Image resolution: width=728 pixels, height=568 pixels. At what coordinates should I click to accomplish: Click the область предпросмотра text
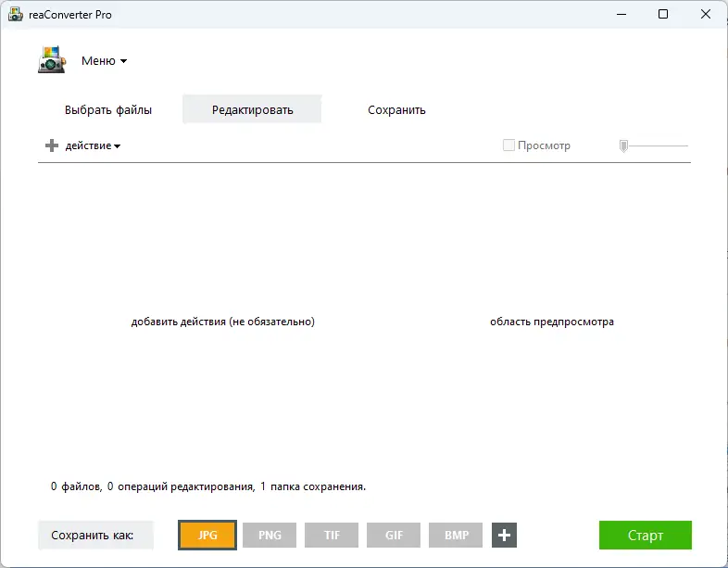pos(552,322)
